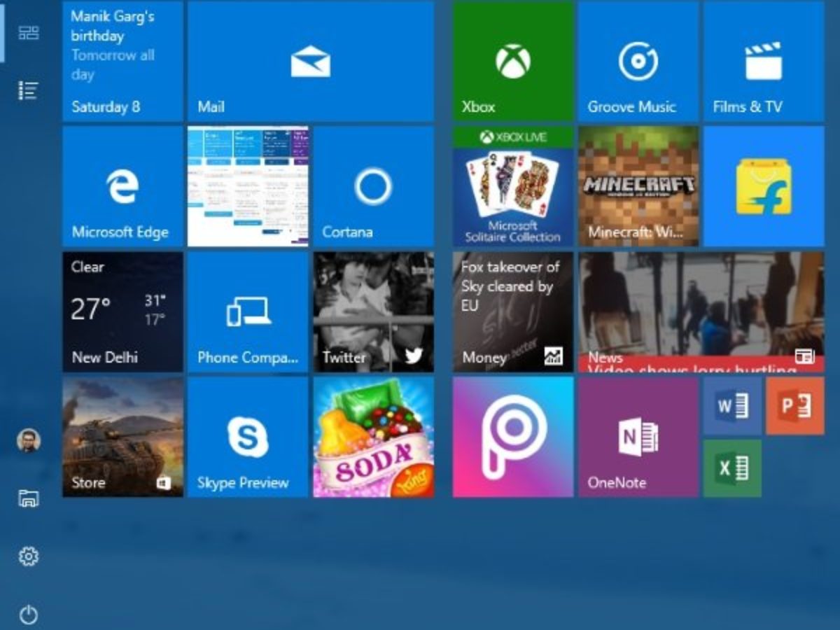Launch Word from the small tile

click(x=732, y=406)
